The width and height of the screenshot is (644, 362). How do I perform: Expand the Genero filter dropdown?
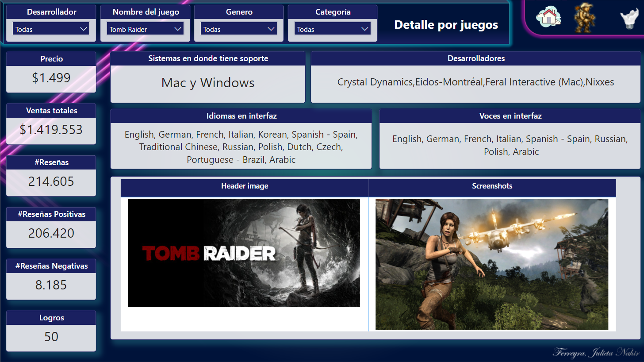[239, 29]
